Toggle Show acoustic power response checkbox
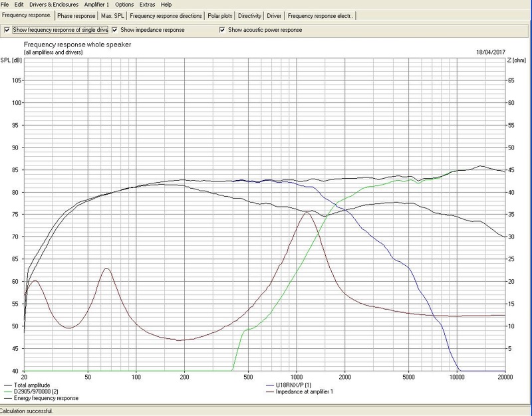 pyautogui.click(x=222, y=30)
